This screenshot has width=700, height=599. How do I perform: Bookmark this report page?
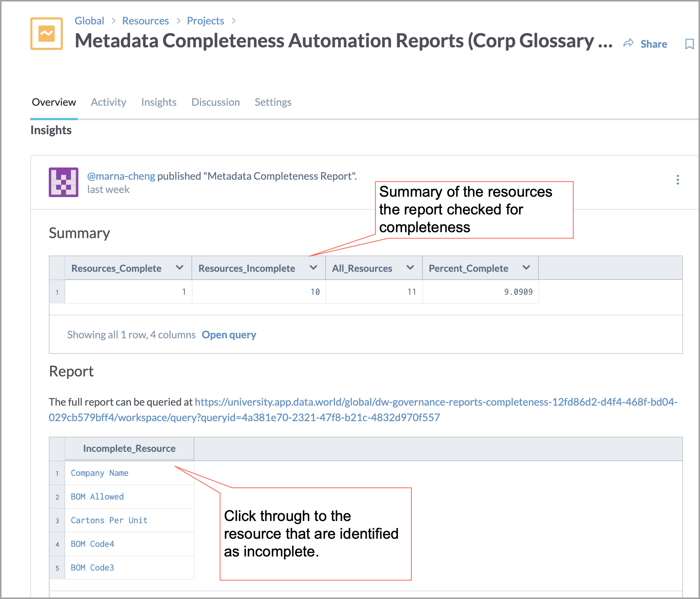pos(689,44)
